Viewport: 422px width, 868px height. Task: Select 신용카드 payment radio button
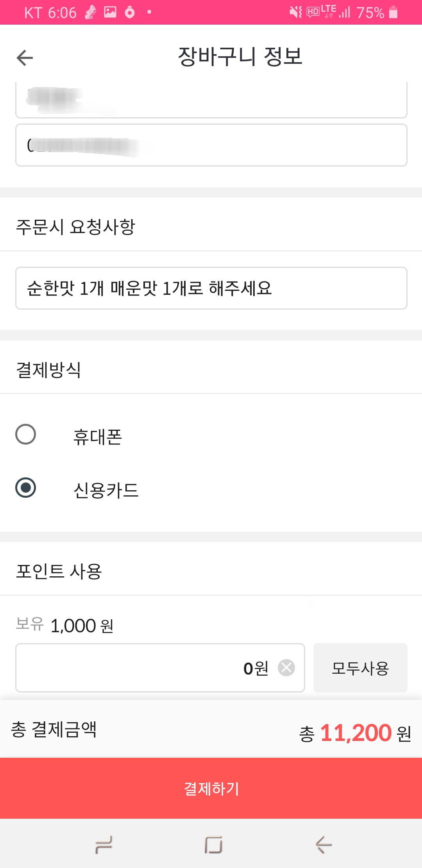(26, 488)
